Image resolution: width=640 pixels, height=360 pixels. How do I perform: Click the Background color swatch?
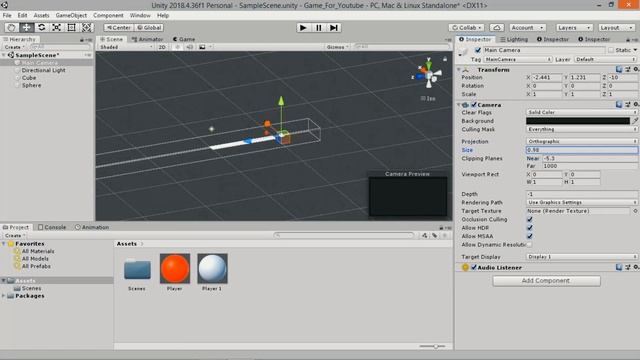(578, 121)
